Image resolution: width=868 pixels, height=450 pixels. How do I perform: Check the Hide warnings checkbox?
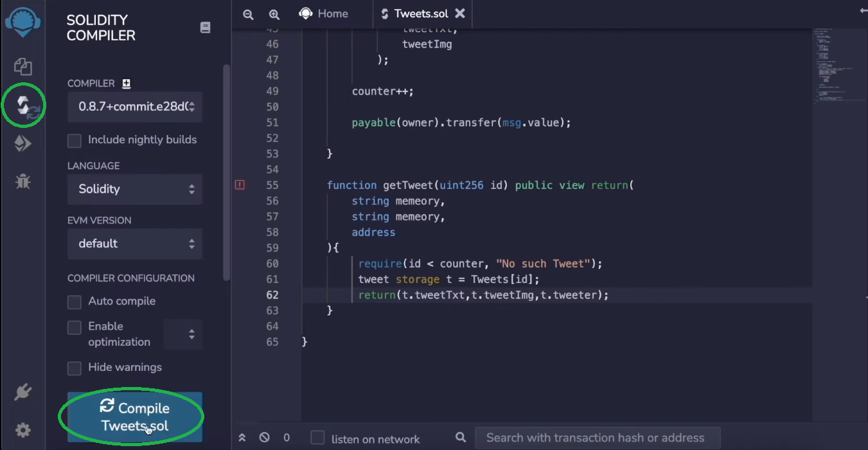(x=75, y=368)
